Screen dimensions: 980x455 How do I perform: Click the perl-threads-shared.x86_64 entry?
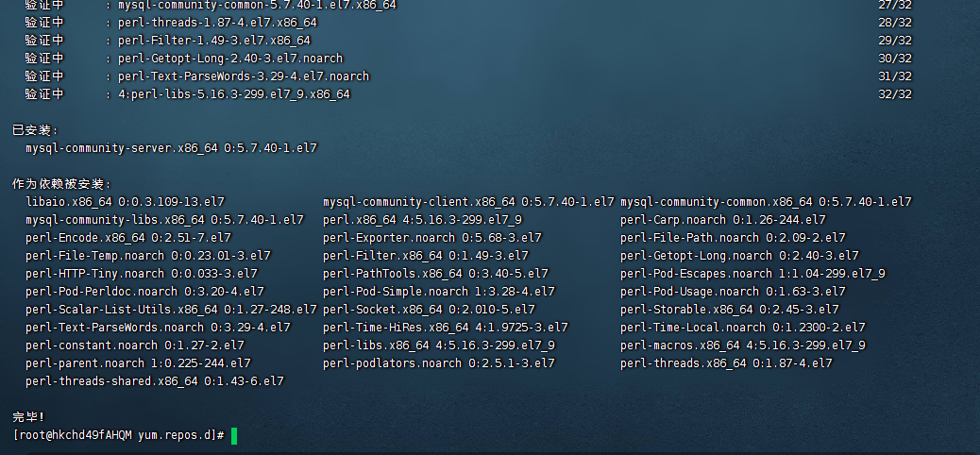[155, 381]
